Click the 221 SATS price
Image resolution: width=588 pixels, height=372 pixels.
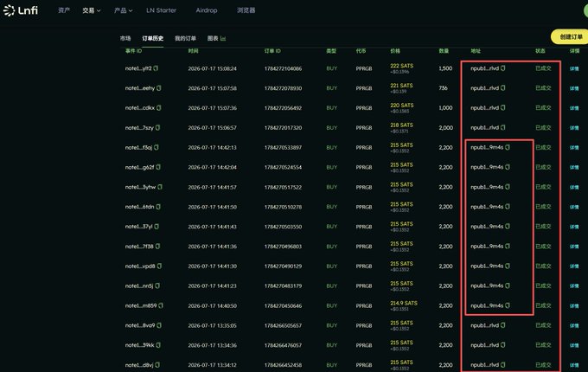401,86
